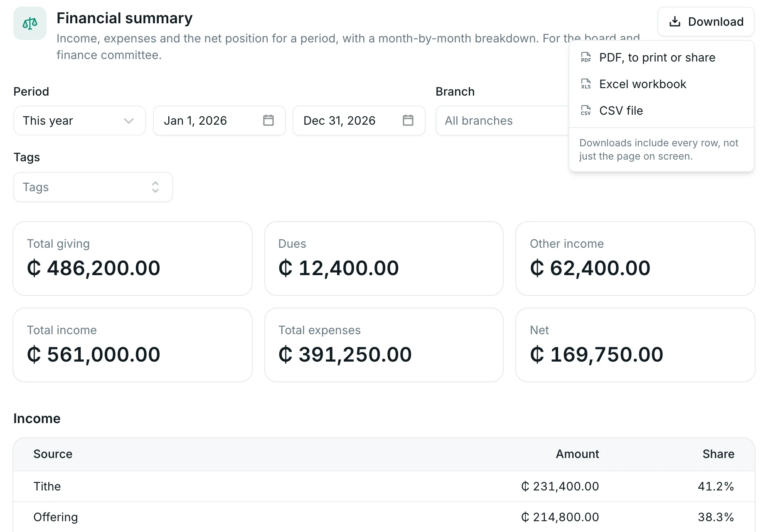Select Excel workbook export option

point(662,84)
